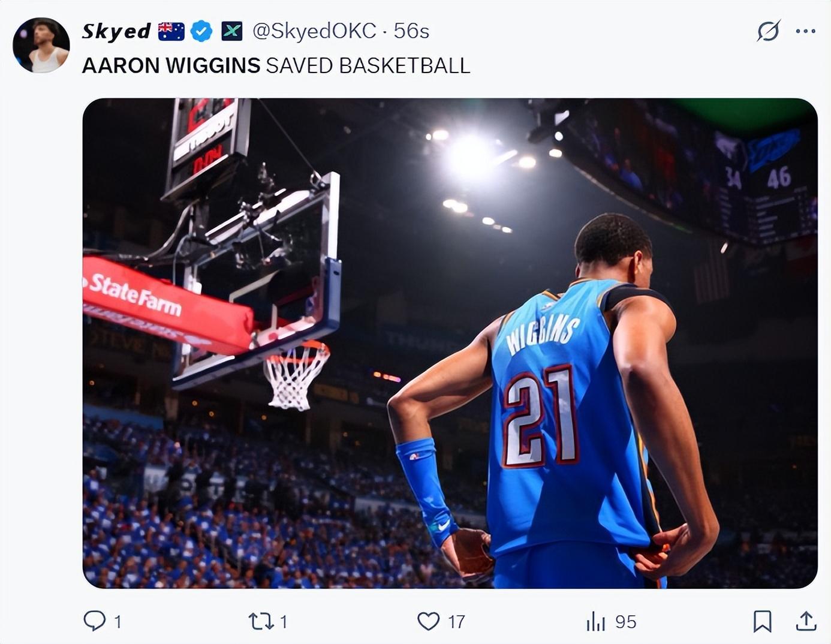Click the repost count number
The width and height of the screenshot is (831, 644).
[284, 622]
